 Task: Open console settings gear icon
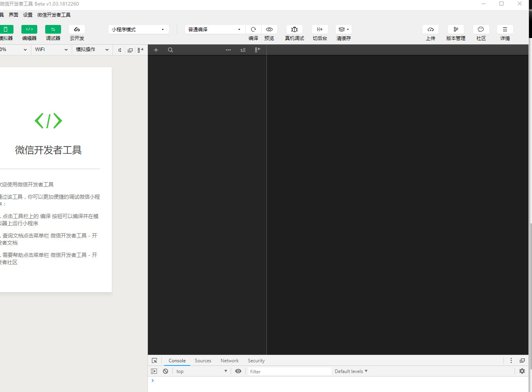click(x=522, y=371)
